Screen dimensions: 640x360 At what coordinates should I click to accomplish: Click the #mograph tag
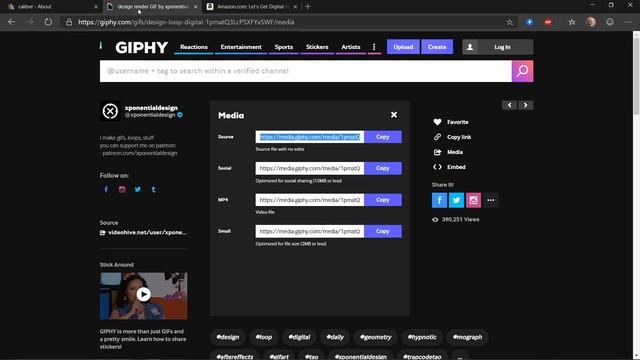pyautogui.click(x=467, y=337)
